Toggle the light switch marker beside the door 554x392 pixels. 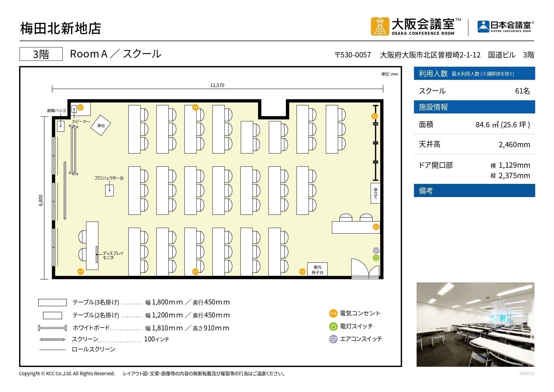(376, 258)
